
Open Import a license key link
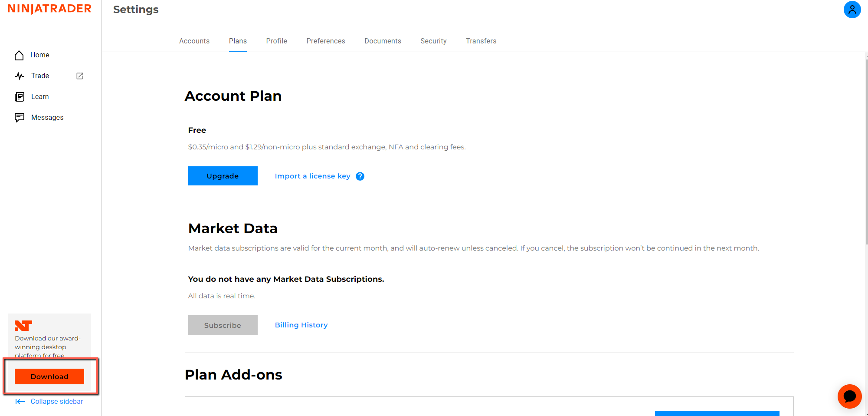coord(312,176)
